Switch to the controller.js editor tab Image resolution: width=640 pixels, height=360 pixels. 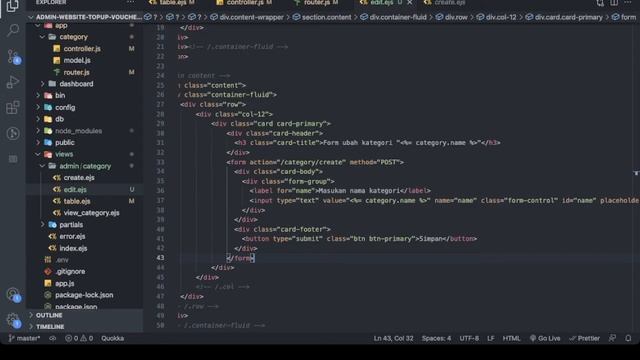tap(244, 2)
